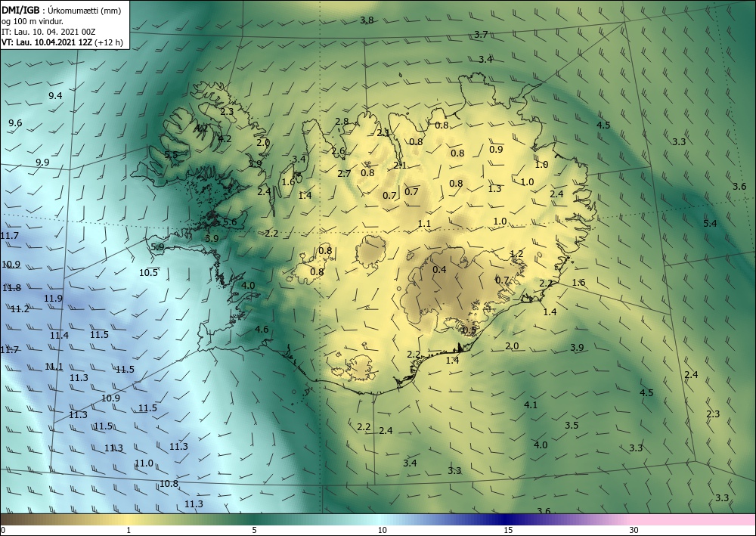Image resolution: width=756 pixels, height=536 pixels.
Task: Click the 0.9 precipitation value
Action: [496, 150]
